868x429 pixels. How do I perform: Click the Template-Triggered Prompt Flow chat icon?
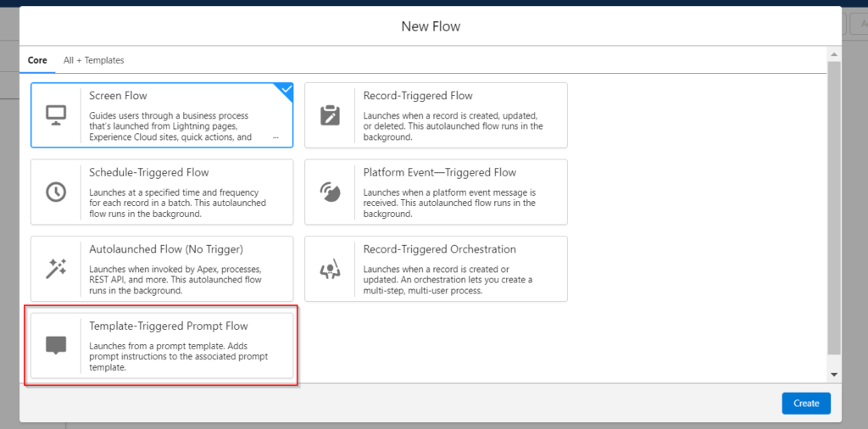pos(56,345)
